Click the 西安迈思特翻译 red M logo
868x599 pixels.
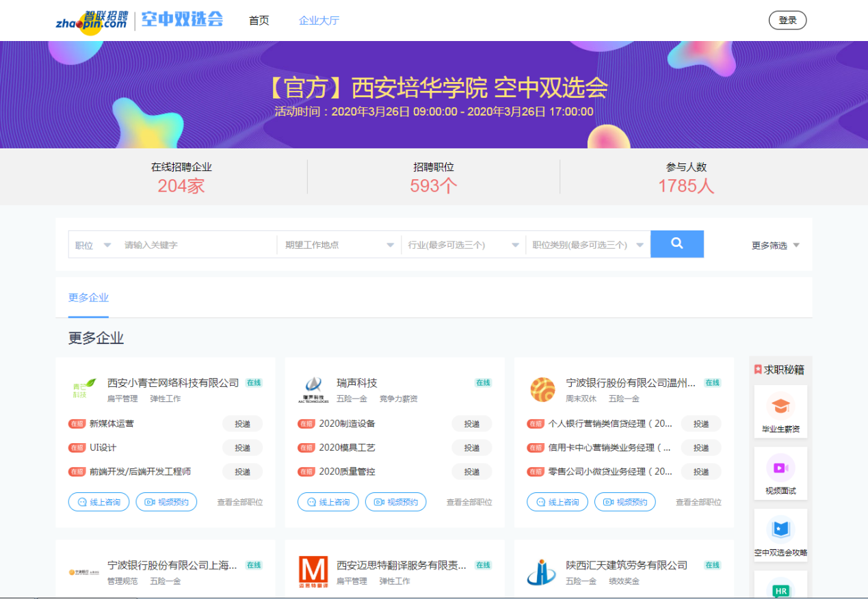coord(313,571)
